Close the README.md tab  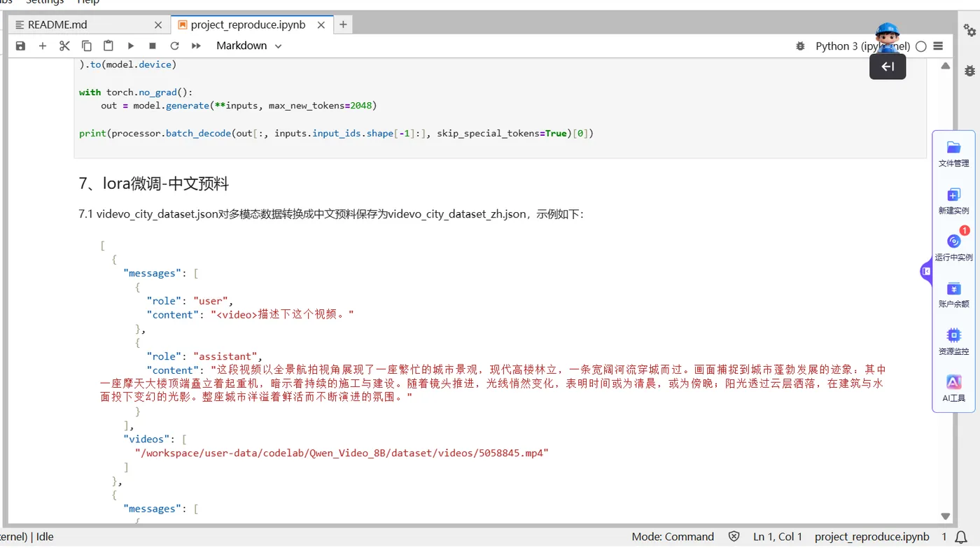pos(158,24)
